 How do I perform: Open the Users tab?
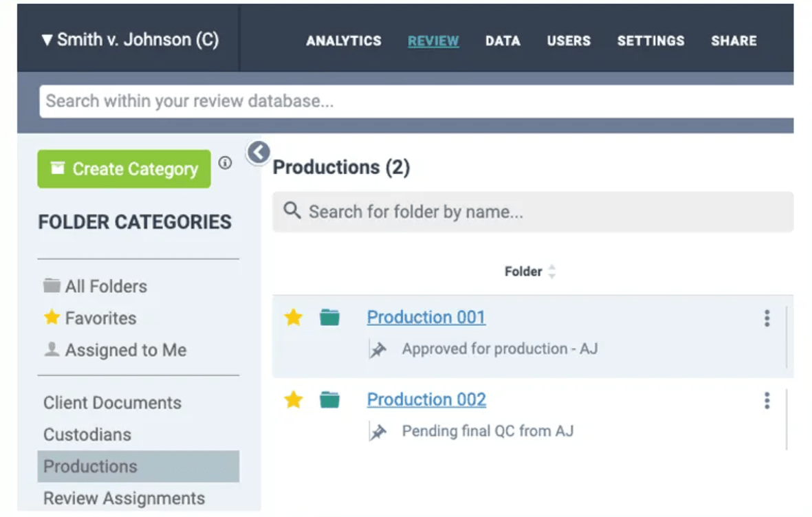[569, 41]
